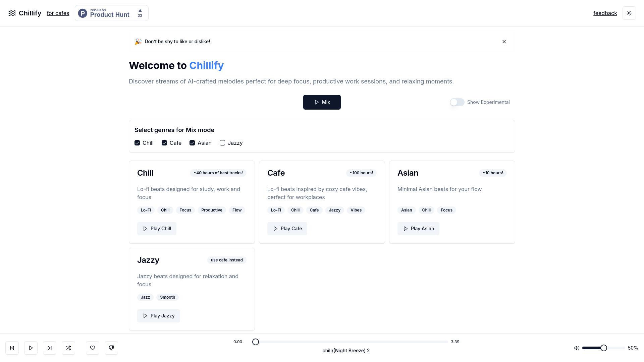This screenshot has height=362, width=644.
Task: Click the shuffle/randomize tracks icon
Action: pos(68,348)
